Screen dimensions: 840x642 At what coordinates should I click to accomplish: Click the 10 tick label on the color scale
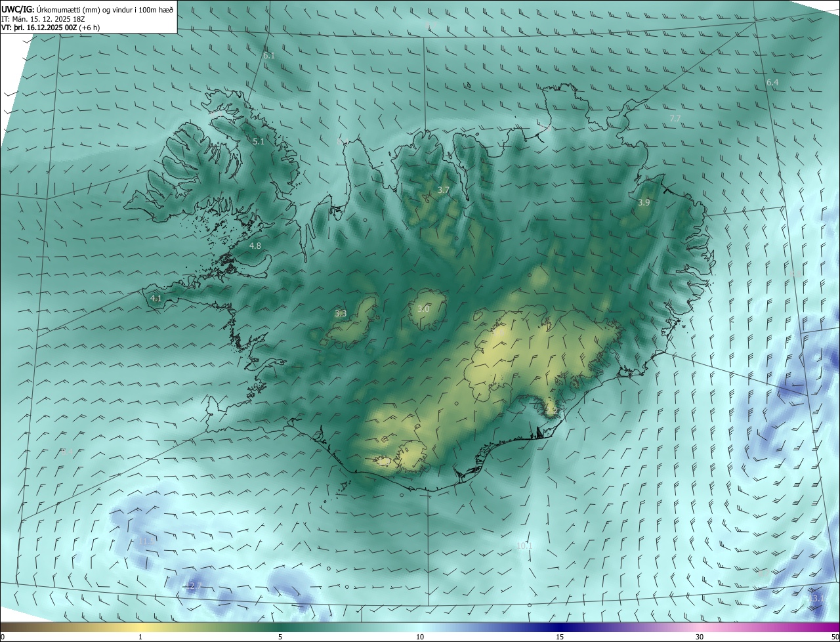click(x=420, y=637)
